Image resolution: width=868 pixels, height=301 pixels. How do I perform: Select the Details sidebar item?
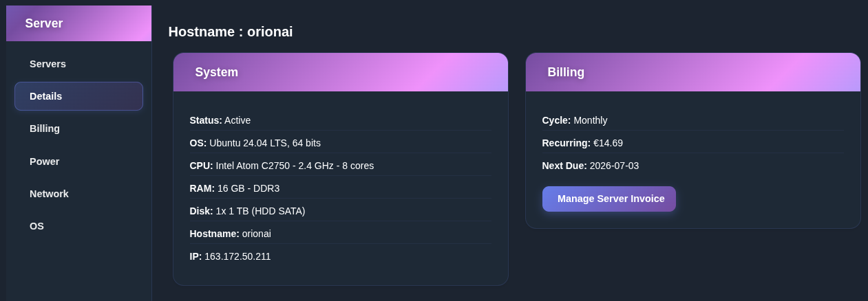[x=78, y=96]
